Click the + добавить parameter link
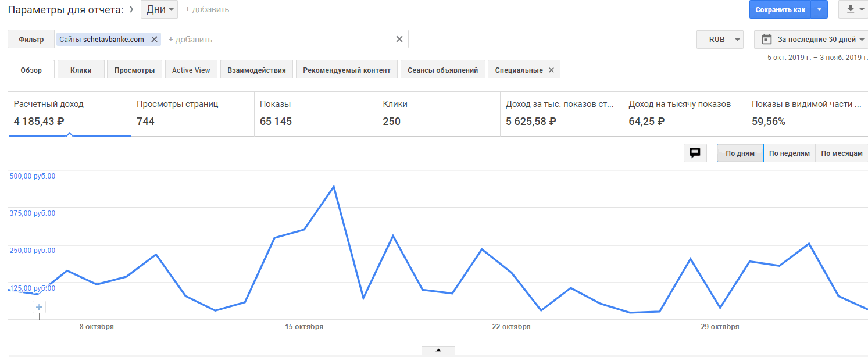The width and height of the screenshot is (868, 357). pyautogui.click(x=207, y=9)
